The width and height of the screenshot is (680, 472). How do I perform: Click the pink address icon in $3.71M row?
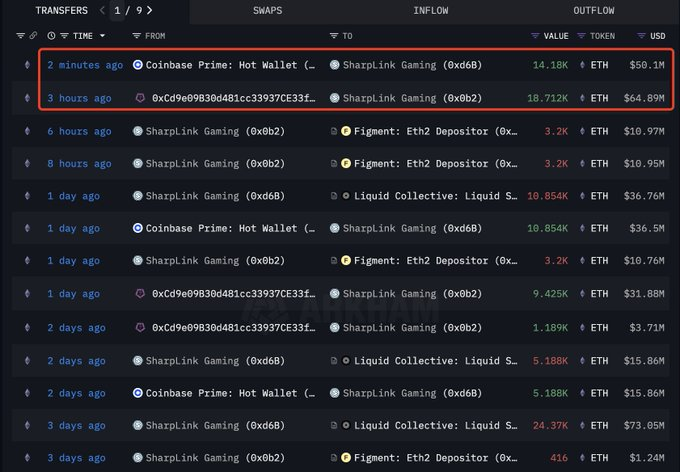point(140,328)
